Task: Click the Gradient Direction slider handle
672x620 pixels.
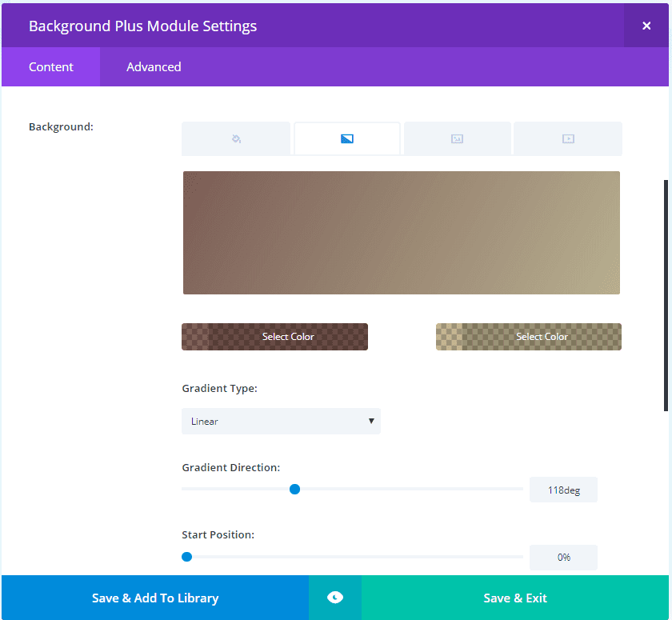Action: (x=294, y=489)
